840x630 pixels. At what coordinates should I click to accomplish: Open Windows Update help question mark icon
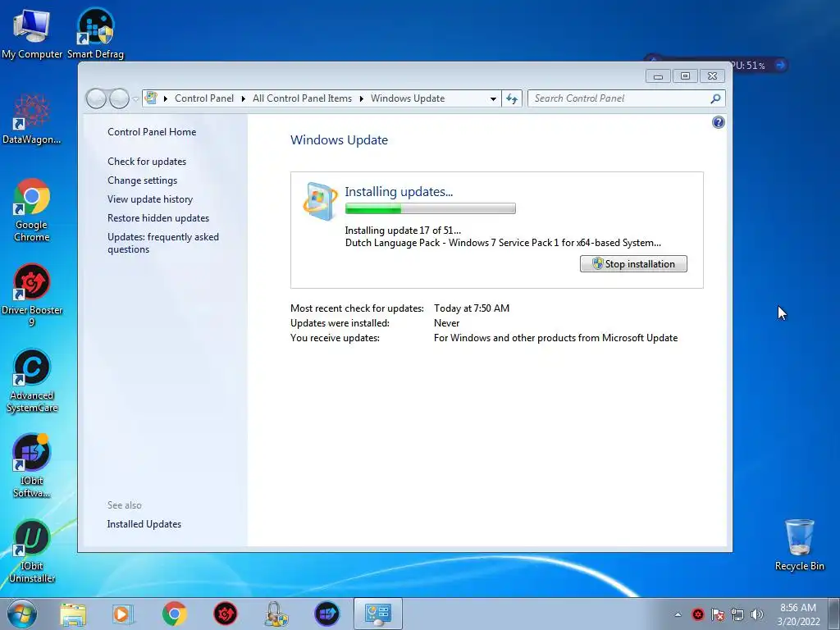(x=718, y=123)
